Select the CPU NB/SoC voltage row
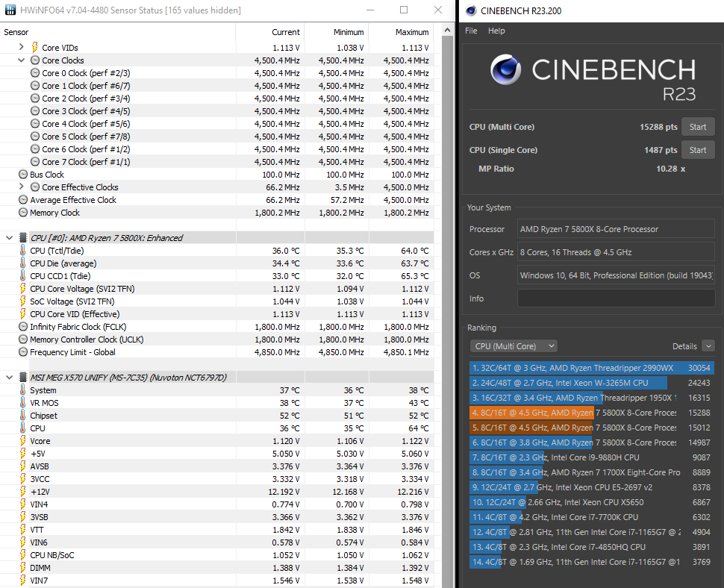The height and width of the screenshot is (588, 724). [217, 555]
